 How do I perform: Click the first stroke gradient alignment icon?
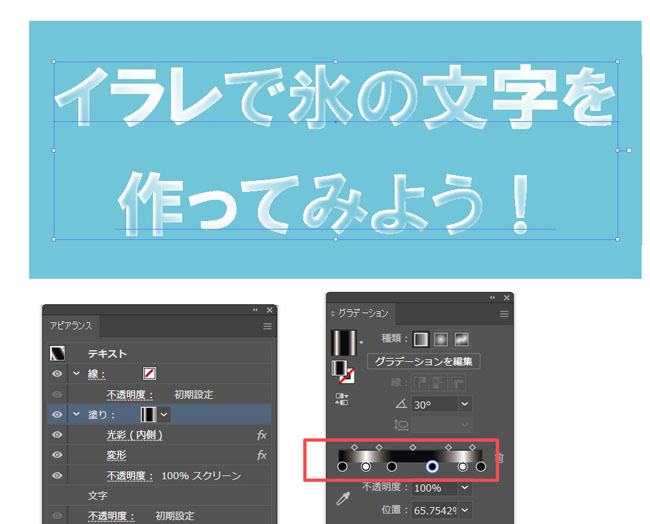point(420,383)
